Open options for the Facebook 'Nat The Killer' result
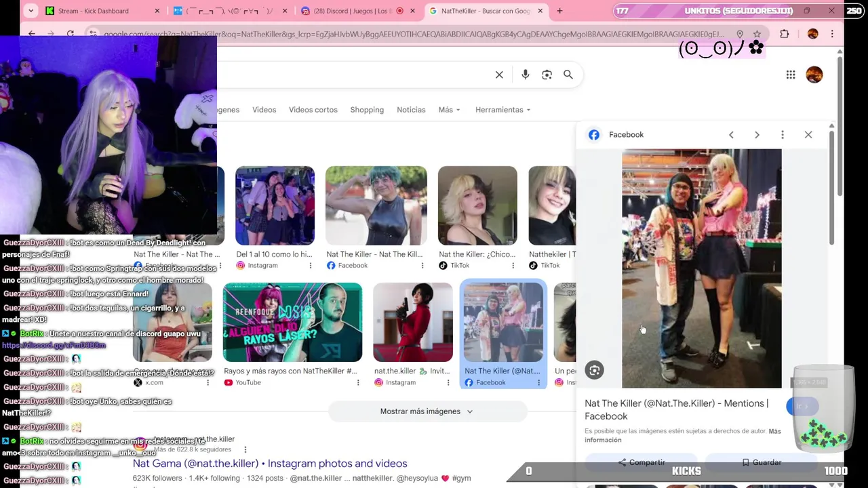868x488 pixels. click(422, 266)
